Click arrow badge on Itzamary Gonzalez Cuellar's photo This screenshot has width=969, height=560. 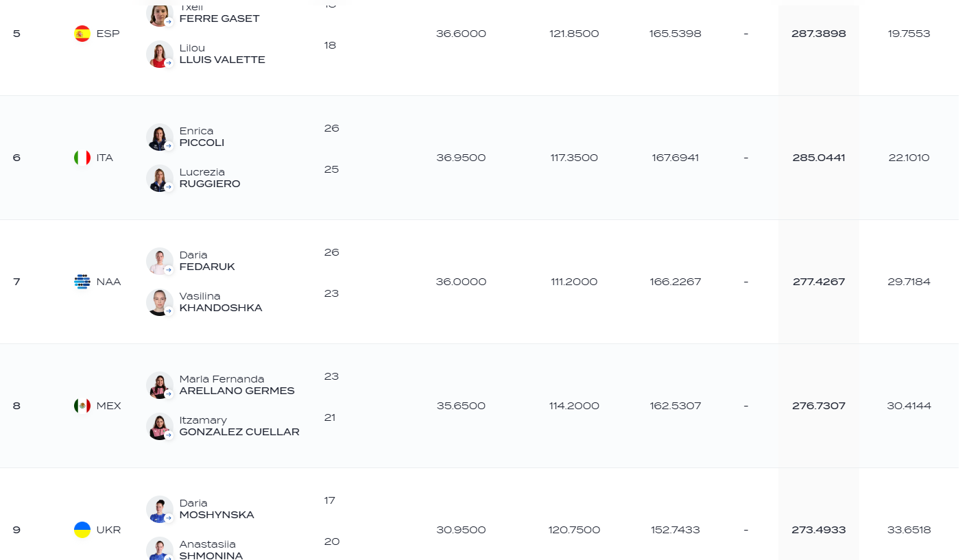click(x=168, y=435)
